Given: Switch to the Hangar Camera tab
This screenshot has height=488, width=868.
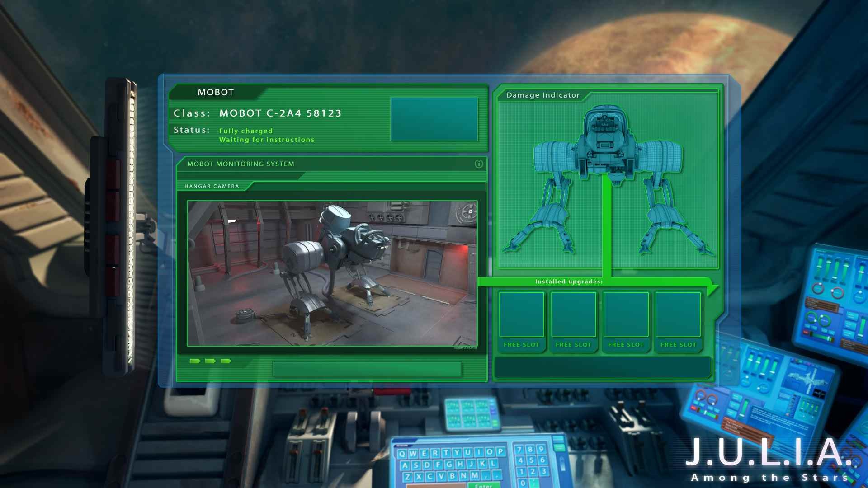Looking at the screenshot, I should coord(212,186).
